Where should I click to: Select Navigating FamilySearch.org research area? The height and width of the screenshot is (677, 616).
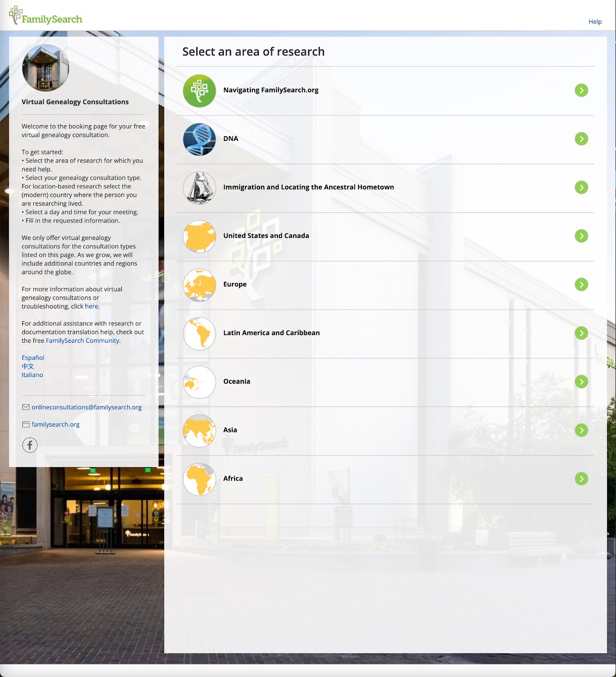coord(271,90)
